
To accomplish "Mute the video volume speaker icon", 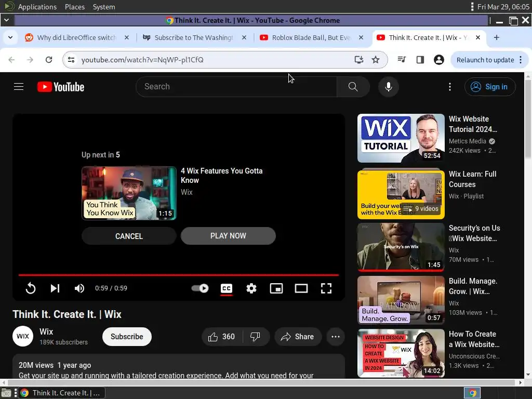I will 79,288.
